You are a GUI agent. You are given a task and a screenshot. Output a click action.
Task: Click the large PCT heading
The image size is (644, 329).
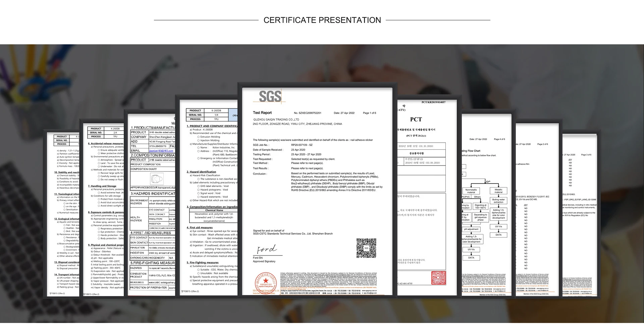(x=416, y=120)
